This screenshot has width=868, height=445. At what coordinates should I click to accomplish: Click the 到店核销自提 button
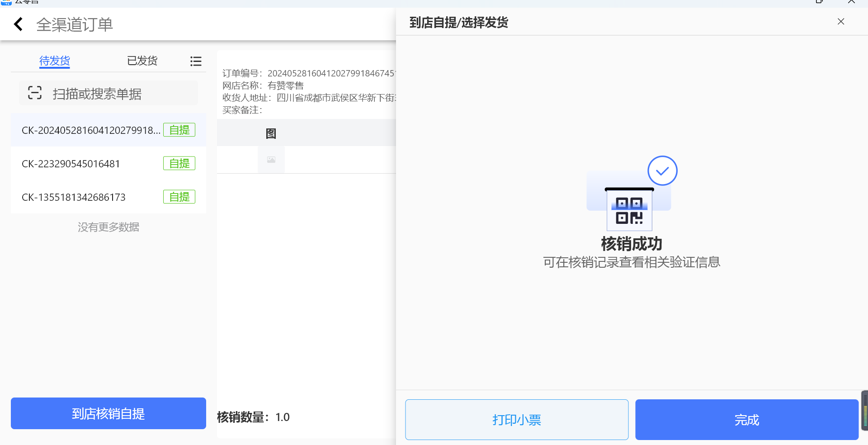(x=108, y=413)
